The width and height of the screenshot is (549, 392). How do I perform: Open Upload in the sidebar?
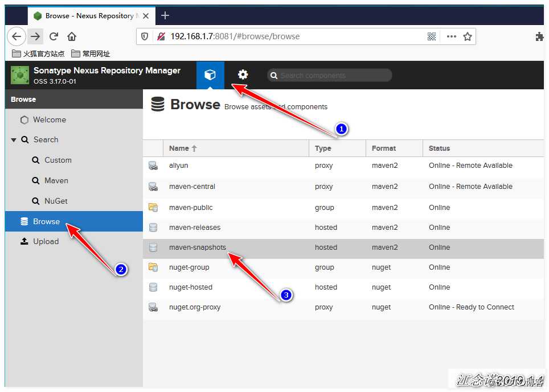[74, 241]
